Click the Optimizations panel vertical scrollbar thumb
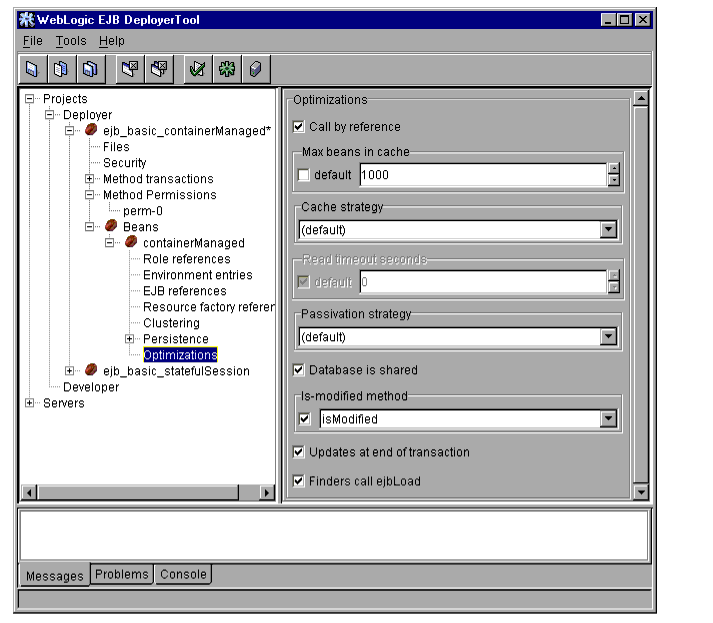This screenshot has width=713, height=623. (641, 294)
